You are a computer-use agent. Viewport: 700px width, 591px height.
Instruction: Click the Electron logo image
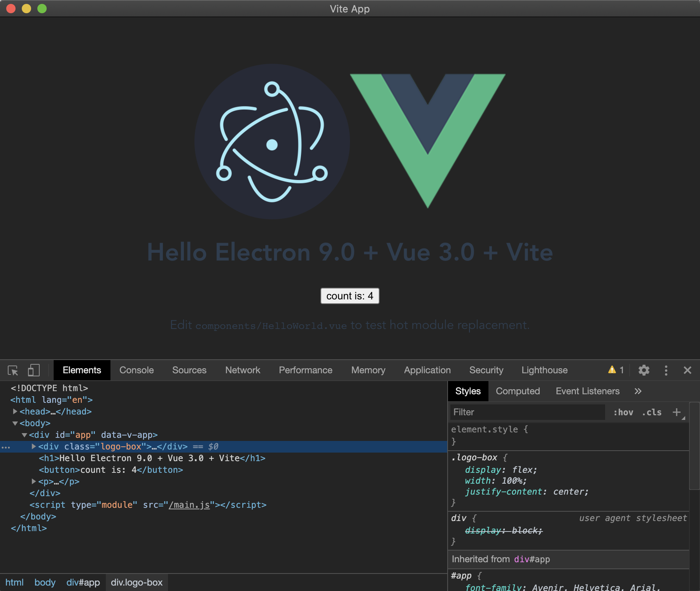pos(272,142)
